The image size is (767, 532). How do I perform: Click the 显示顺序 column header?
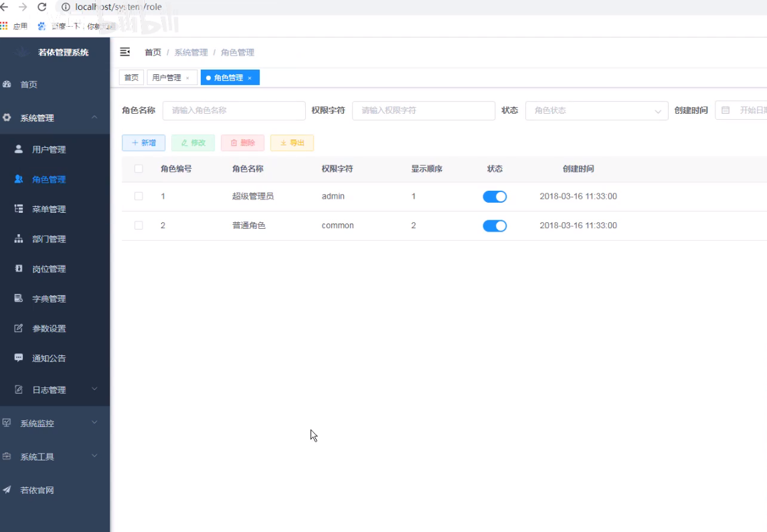(426, 169)
